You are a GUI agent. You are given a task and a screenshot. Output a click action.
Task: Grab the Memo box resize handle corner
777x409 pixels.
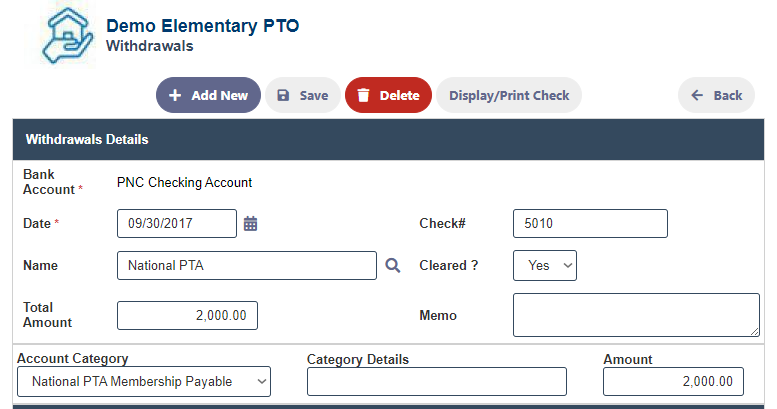754,331
